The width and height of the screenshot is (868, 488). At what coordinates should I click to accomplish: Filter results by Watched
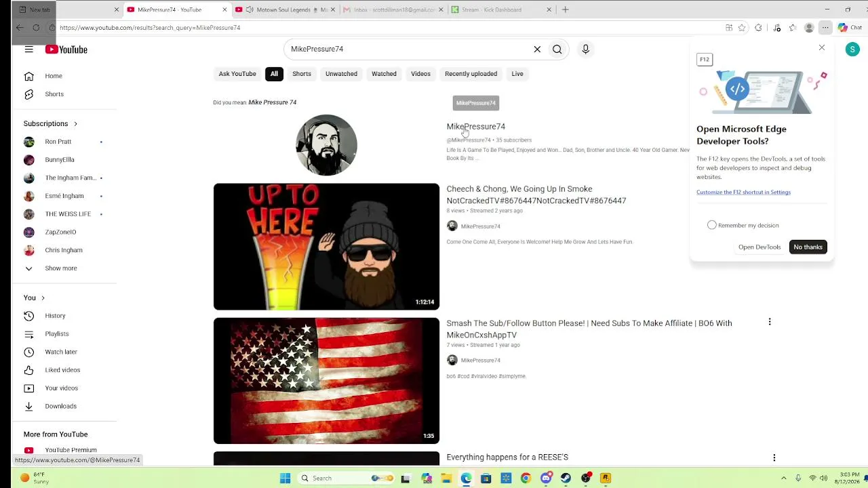point(384,74)
